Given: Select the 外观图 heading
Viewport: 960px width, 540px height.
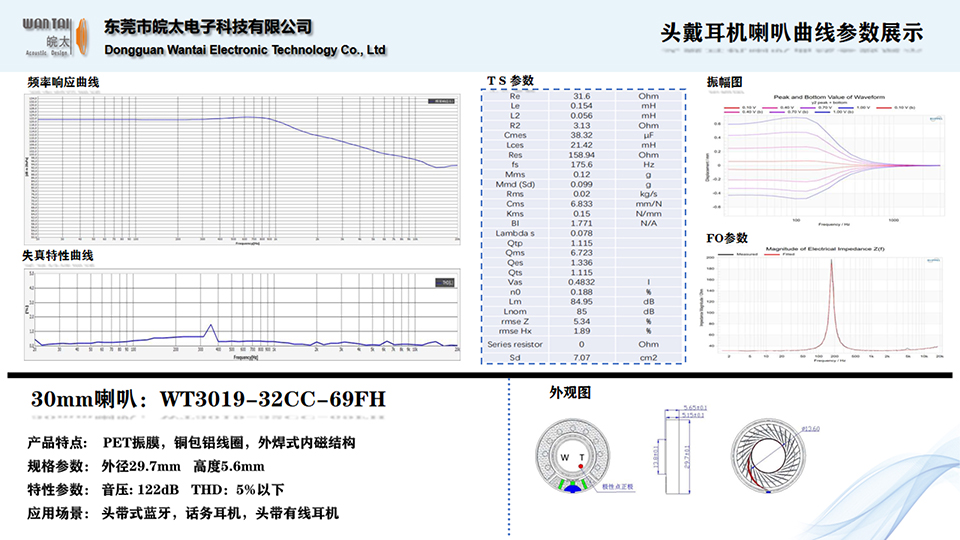Looking at the screenshot, I should [570, 392].
